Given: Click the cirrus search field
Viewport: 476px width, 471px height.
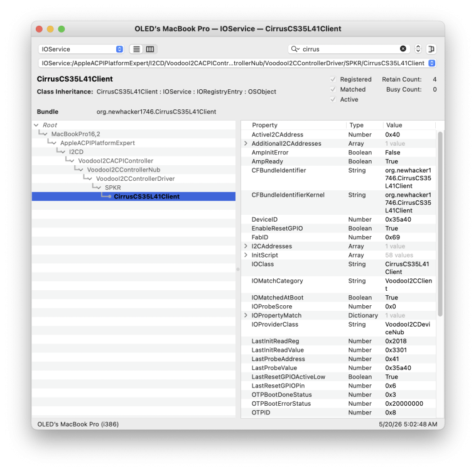Looking at the screenshot, I should pyautogui.click(x=349, y=49).
